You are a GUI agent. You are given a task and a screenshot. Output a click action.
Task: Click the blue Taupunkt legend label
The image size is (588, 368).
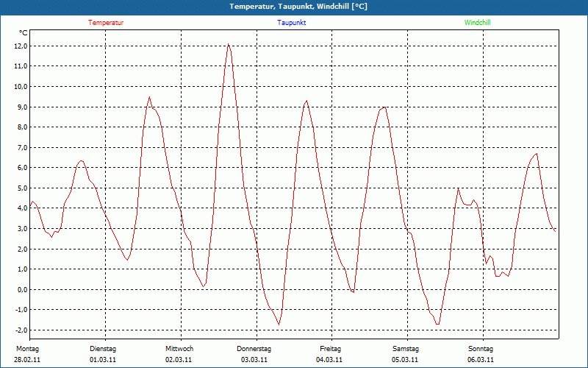click(291, 23)
